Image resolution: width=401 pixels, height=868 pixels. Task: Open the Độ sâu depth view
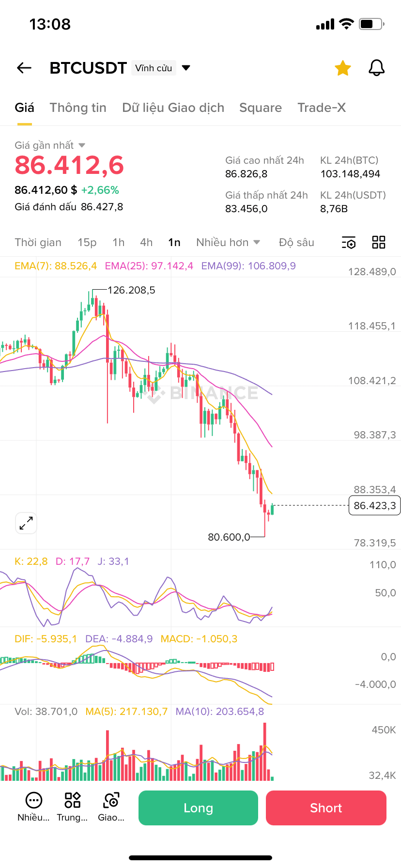[296, 242]
